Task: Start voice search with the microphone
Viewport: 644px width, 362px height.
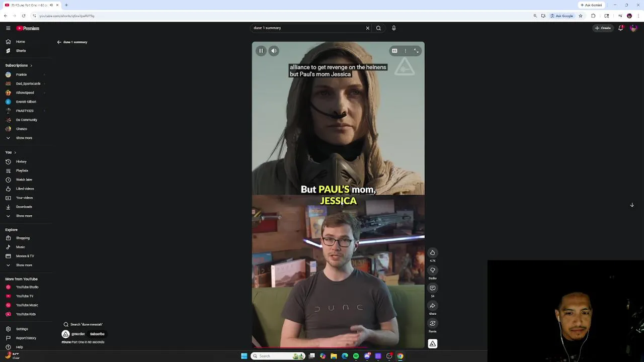Action: tap(394, 28)
